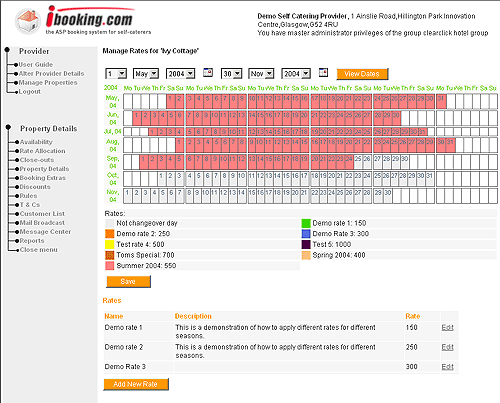
Task: Go to Manage Properties in Provider menu
Action: point(48,82)
